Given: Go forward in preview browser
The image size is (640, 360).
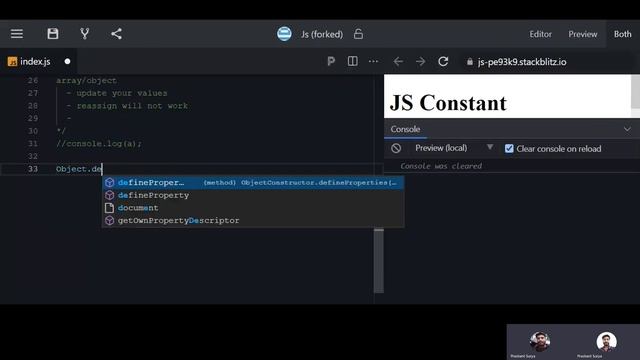Looking at the screenshot, I should pyautogui.click(x=420, y=62).
